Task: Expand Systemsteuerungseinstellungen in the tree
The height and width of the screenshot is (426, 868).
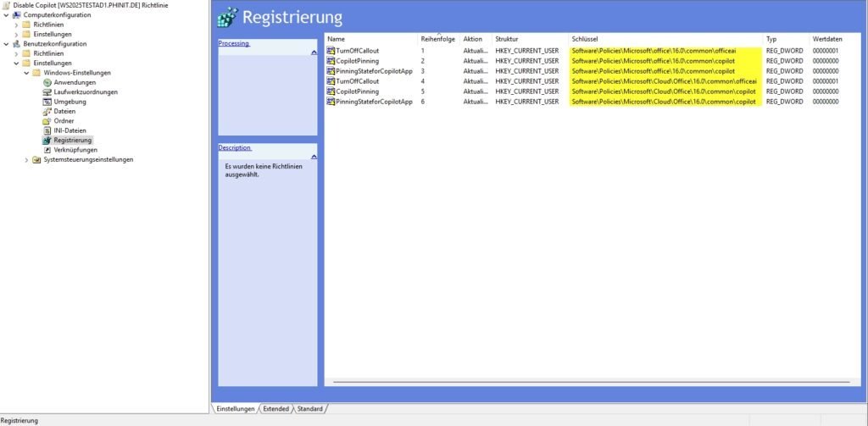Action: [x=26, y=159]
